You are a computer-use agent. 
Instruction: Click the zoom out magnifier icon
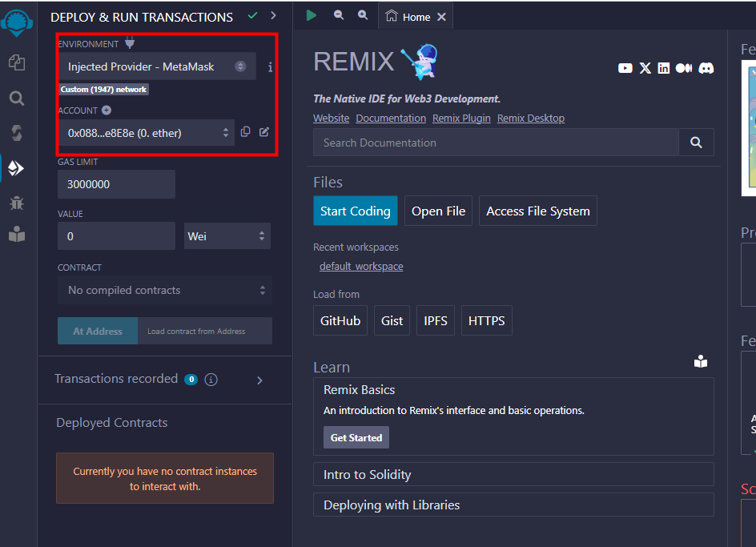(x=339, y=15)
